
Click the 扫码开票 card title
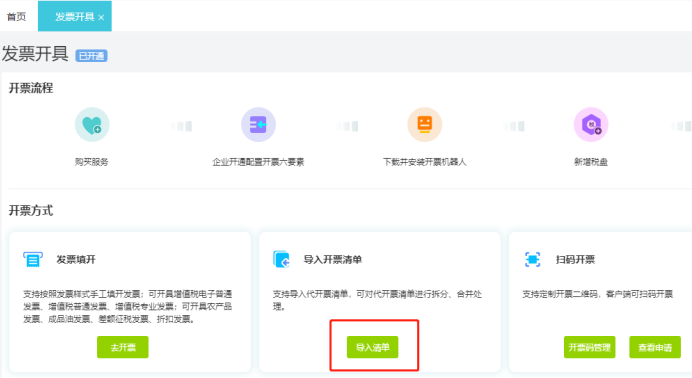tap(575, 259)
